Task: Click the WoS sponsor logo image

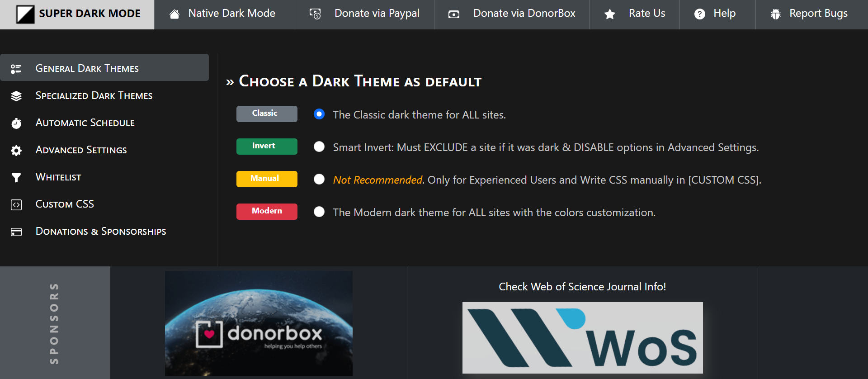Action: point(582,338)
